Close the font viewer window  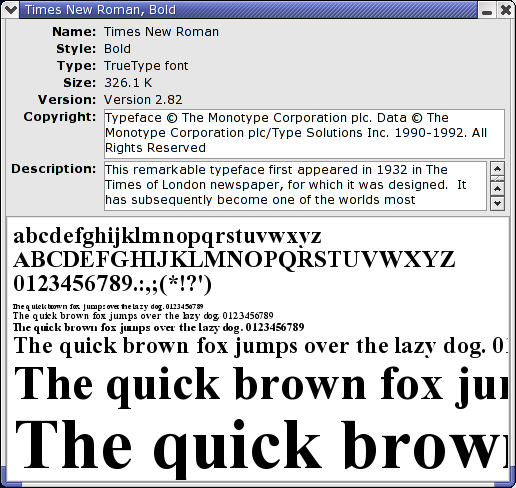pos(505,10)
